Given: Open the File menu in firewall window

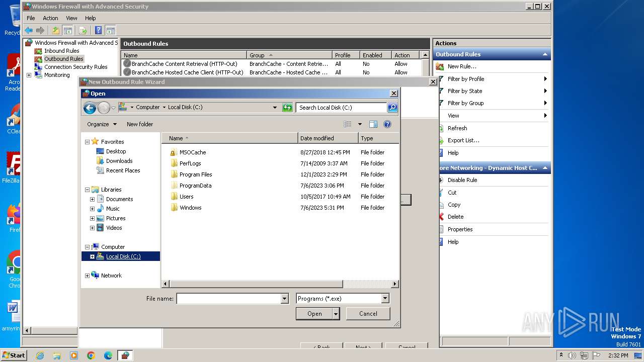Looking at the screenshot, I should coord(31,18).
